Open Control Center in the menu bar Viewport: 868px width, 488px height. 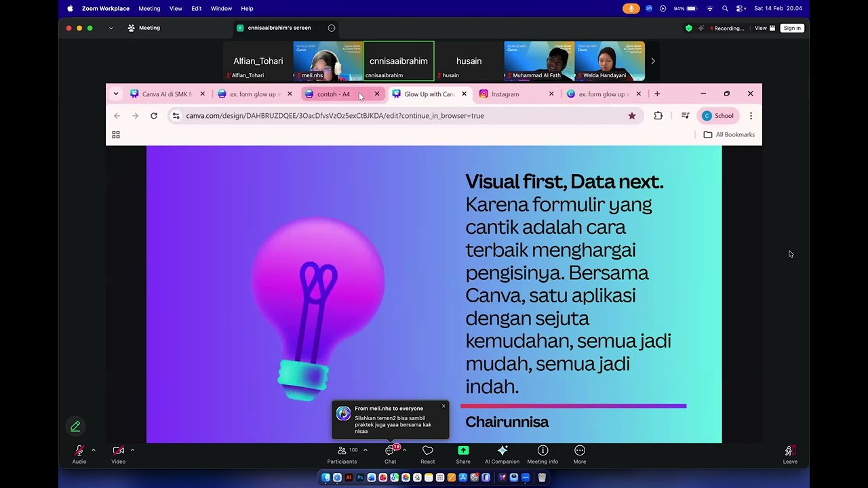coord(741,8)
